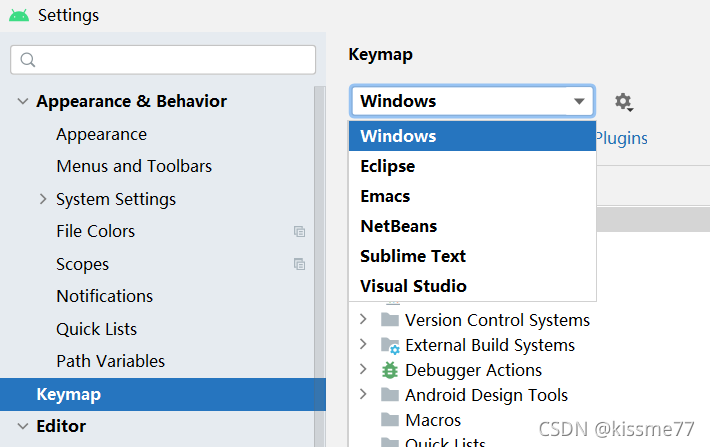The height and width of the screenshot is (447, 710).
Task: Open the Appearance settings page
Action: [101, 135]
